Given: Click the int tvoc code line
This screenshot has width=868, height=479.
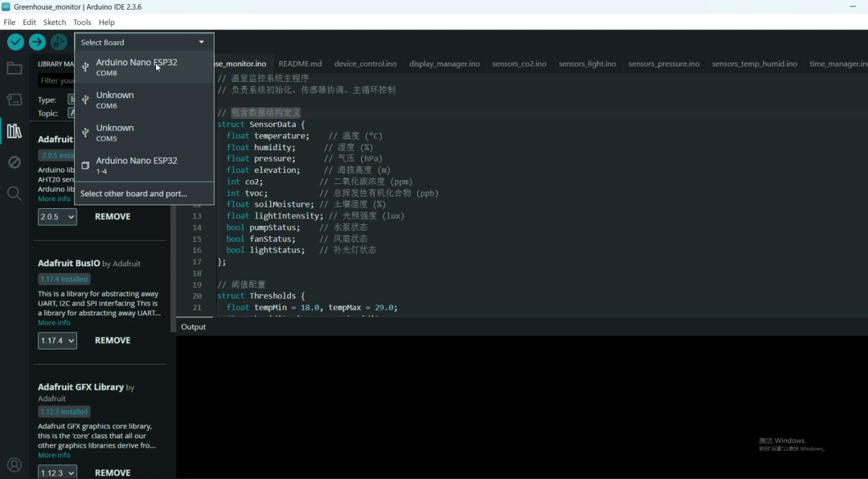Looking at the screenshot, I should (332, 193).
